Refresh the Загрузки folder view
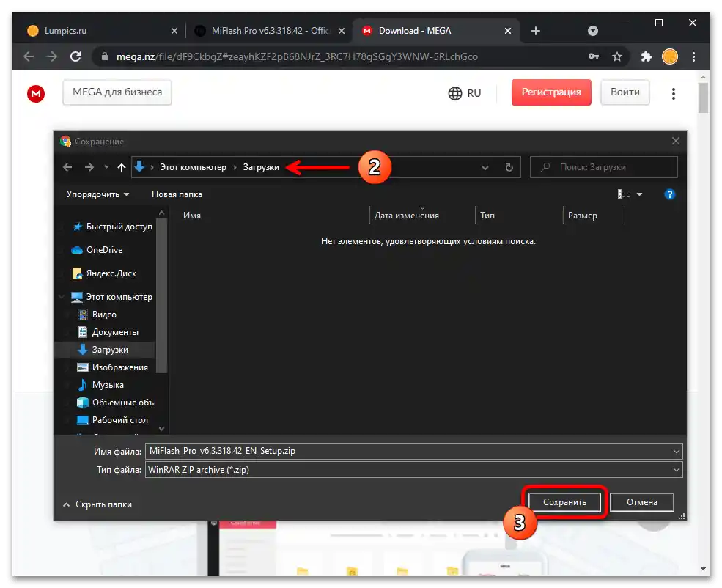The height and width of the screenshot is (588, 722). coord(509,167)
